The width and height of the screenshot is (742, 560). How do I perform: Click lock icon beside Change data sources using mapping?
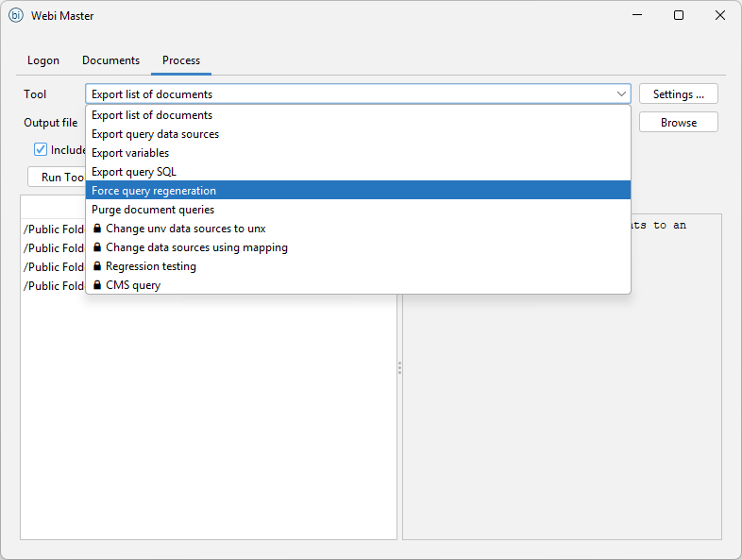pos(97,247)
